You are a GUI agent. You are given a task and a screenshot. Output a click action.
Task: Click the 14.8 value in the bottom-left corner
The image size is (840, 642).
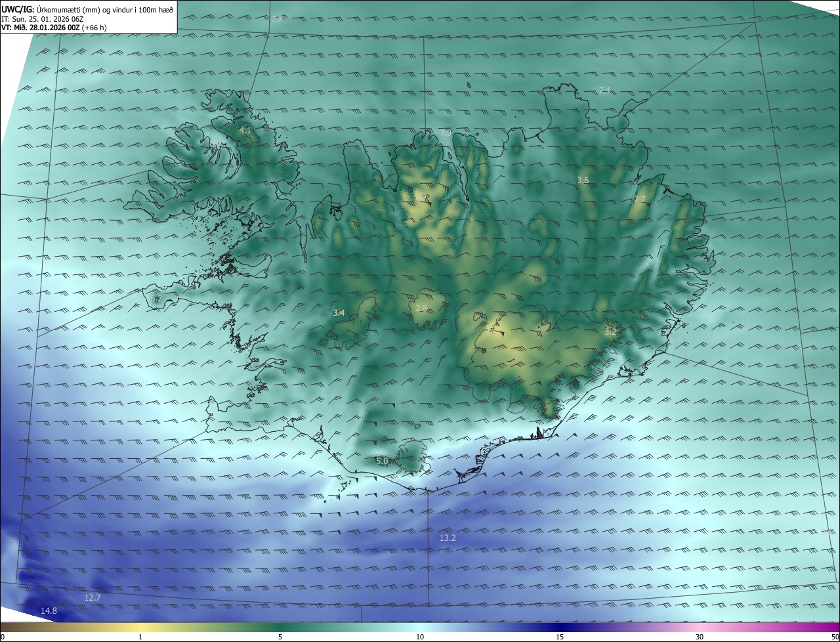pos(49,611)
